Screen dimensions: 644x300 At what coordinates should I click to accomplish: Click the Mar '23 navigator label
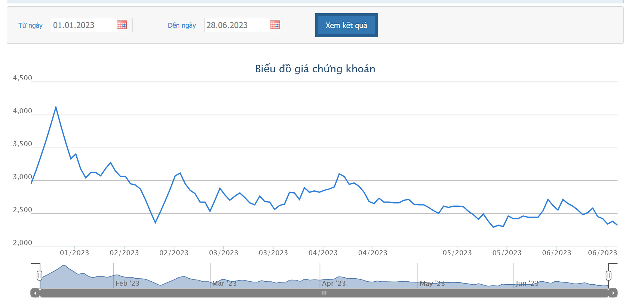tap(224, 284)
